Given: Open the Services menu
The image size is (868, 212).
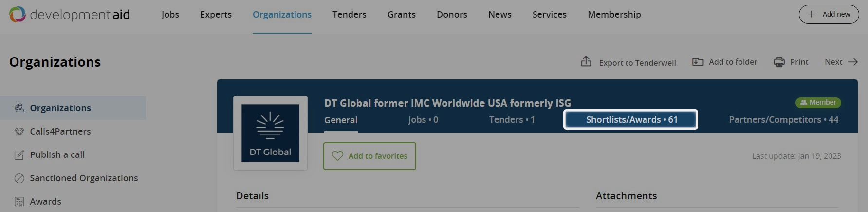Looking at the screenshot, I should [549, 15].
